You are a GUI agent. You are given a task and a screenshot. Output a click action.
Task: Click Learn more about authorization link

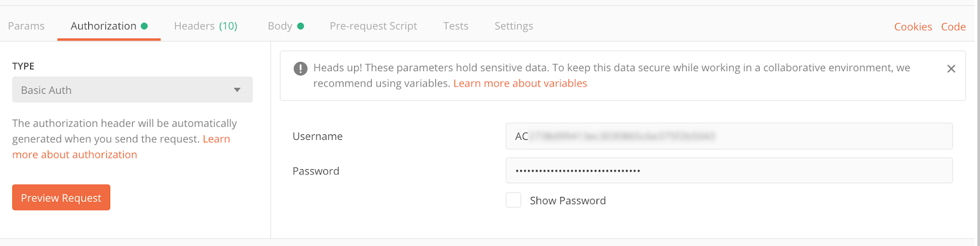point(75,155)
